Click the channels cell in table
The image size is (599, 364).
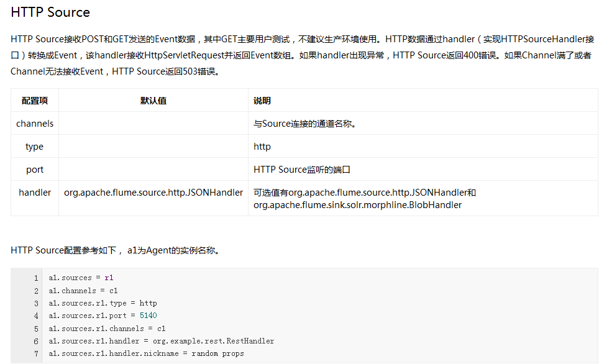[35, 124]
